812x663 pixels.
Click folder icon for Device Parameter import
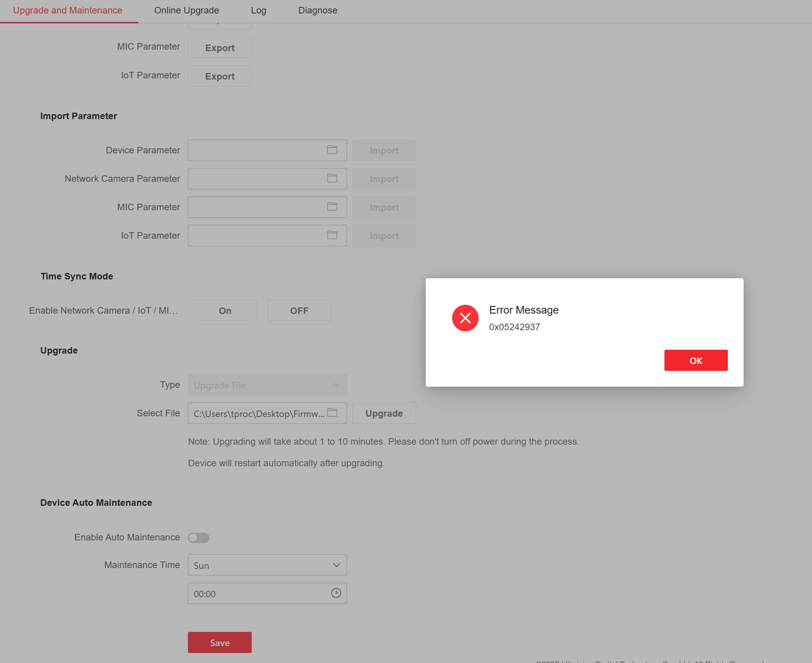(x=332, y=150)
